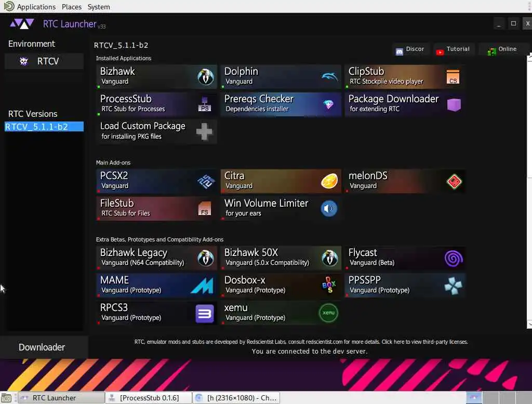Switch to ProcessStub 0.1.6 taskbar window
The height and width of the screenshot is (404, 532).
[x=149, y=398]
